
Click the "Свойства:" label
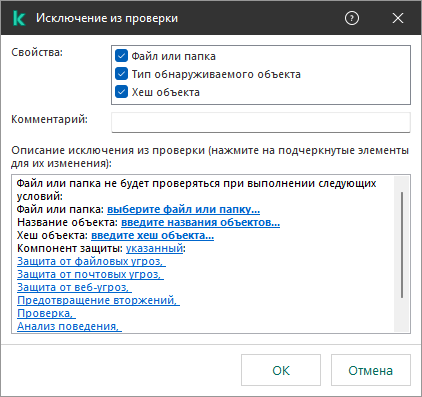[x=37, y=52]
